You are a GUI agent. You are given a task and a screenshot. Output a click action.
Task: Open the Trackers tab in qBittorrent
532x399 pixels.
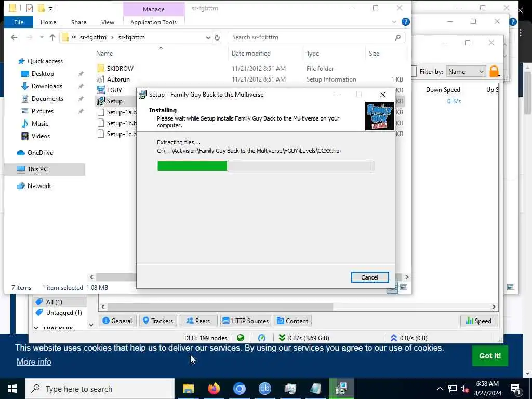pos(158,321)
